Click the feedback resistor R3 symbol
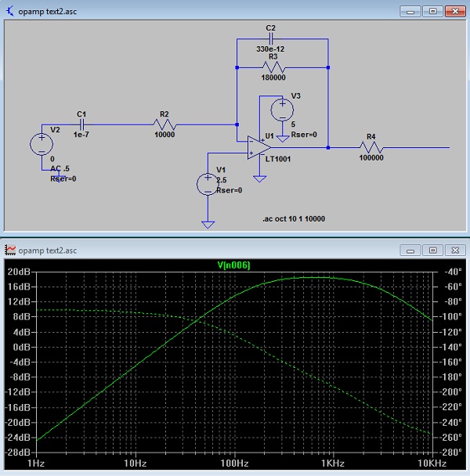 click(271, 67)
